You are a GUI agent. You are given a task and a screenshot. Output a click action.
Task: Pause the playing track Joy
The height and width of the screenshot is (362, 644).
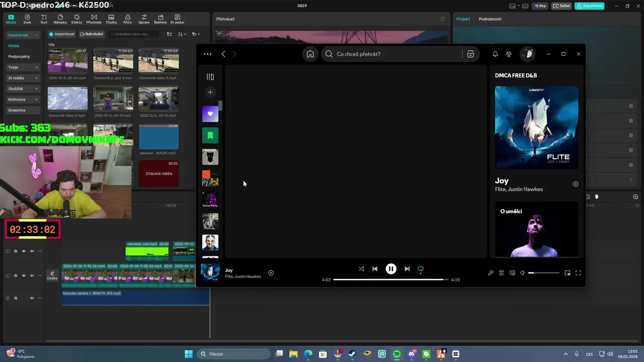(391, 269)
